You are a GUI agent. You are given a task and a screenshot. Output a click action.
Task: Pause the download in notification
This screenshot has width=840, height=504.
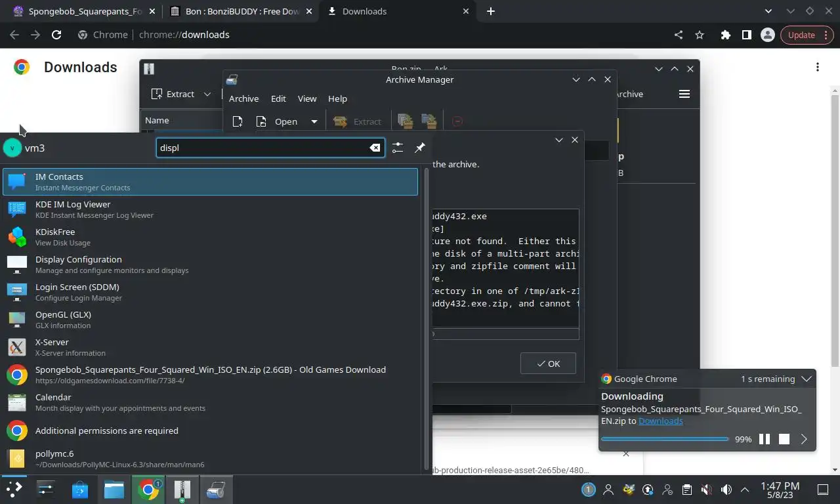(765, 439)
